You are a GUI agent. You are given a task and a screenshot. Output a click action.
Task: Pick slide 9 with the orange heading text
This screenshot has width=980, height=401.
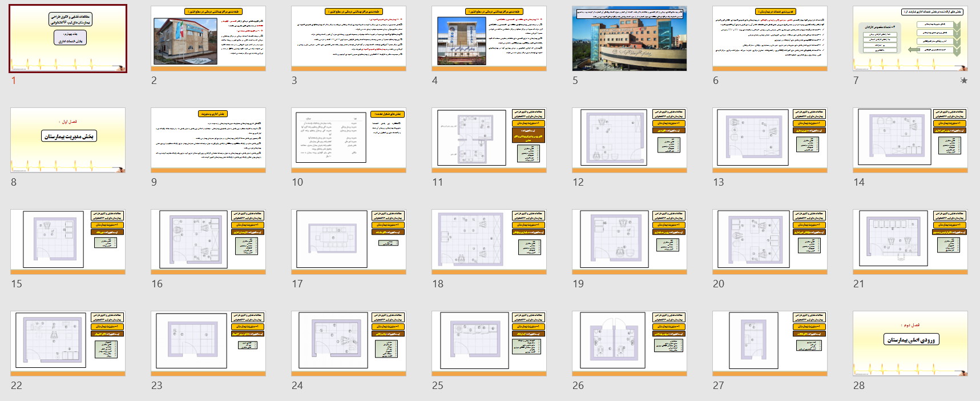pos(208,140)
